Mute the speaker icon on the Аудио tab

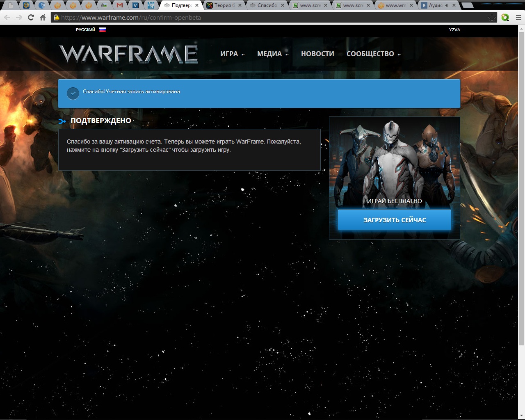pos(447,5)
